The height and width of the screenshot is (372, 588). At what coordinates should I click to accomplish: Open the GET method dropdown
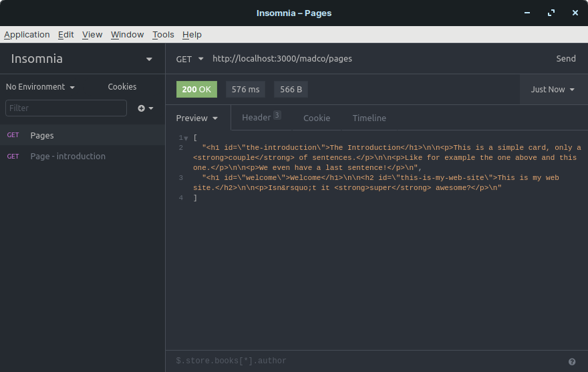click(x=189, y=59)
